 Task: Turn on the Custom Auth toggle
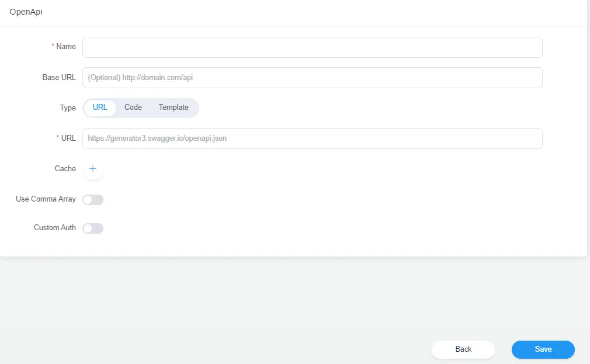93,228
